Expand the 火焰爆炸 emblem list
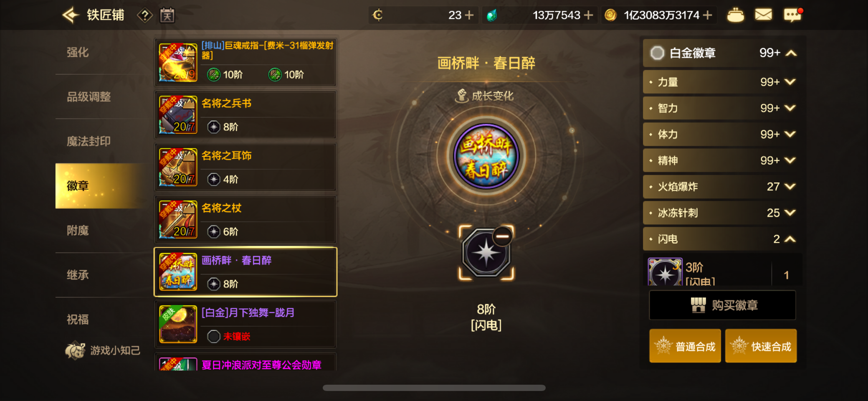Image resolution: width=868 pixels, height=401 pixels. click(x=790, y=187)
